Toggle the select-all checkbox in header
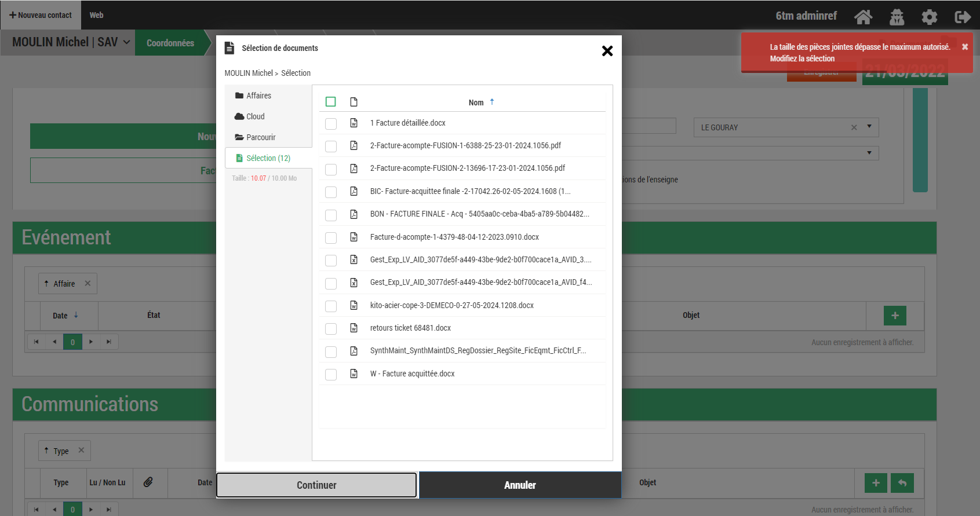The width and height of the screenshot is (980, 516). [331, 102]
